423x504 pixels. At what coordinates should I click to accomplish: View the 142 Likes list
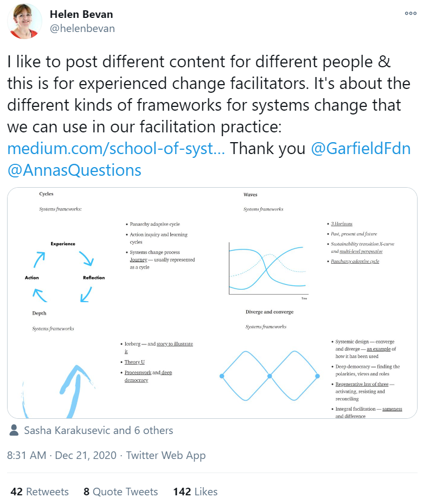pyautogui.click(x=195, y=492)
